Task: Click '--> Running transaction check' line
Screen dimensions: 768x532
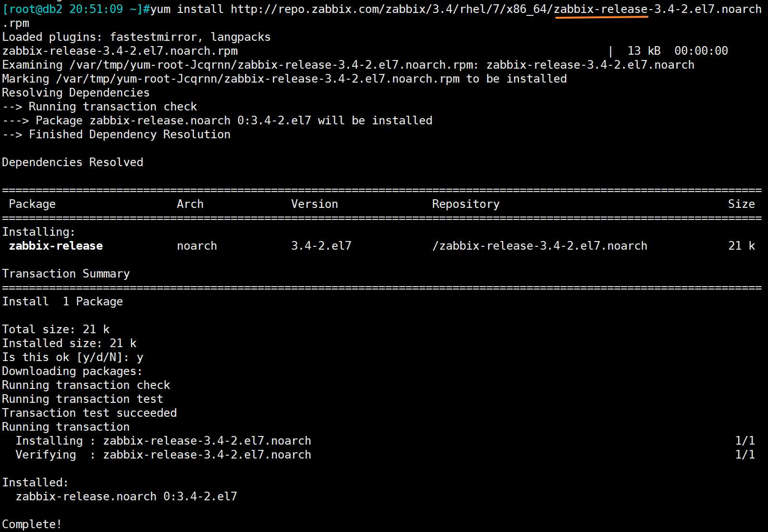Action: pos(99,107)
